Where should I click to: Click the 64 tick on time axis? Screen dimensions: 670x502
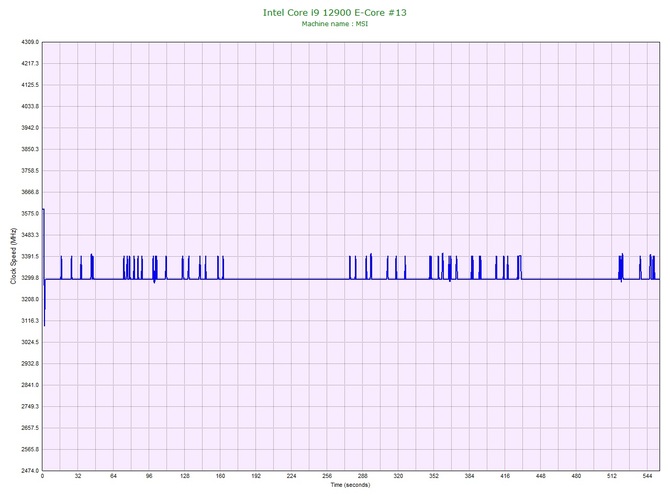coord(113,476)
